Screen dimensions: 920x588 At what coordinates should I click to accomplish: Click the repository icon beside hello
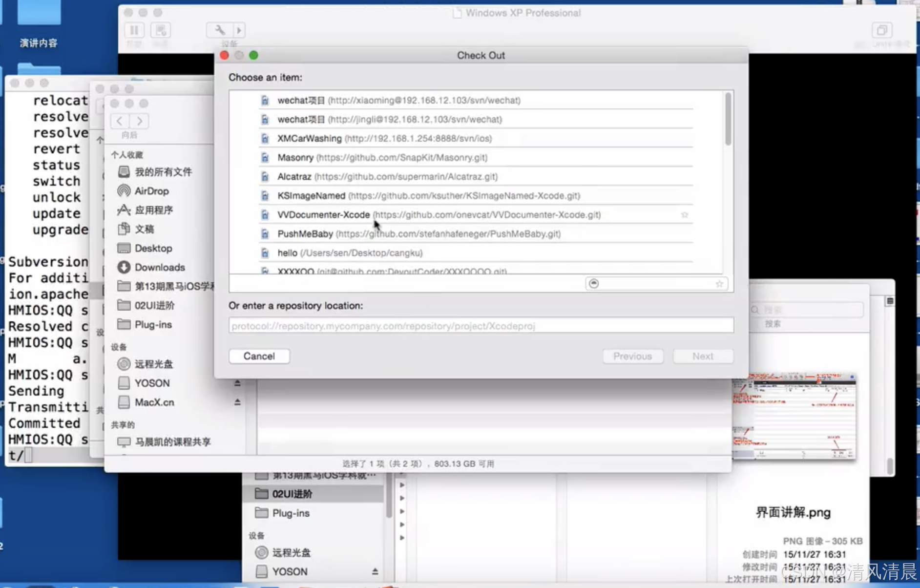point(265,252)
